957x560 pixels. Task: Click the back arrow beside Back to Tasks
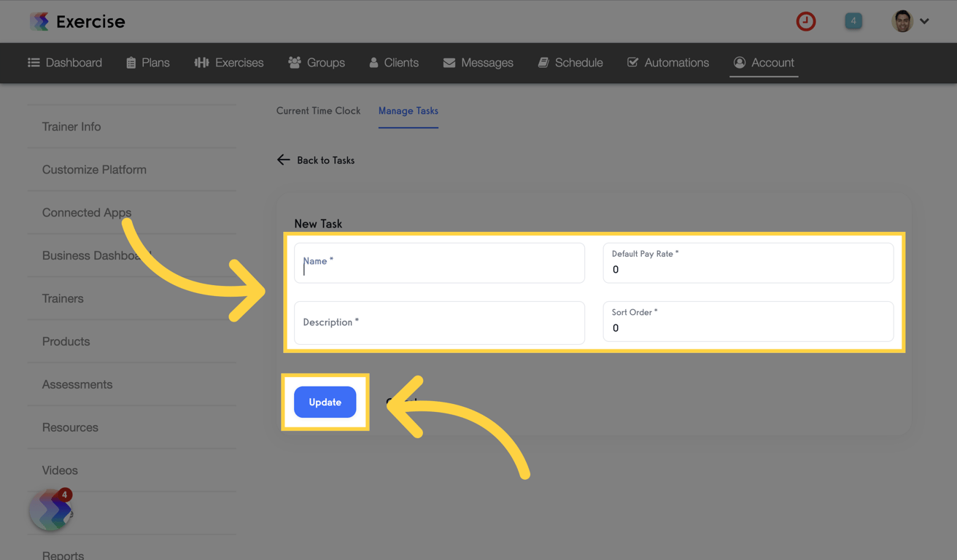tap(283, 160)
